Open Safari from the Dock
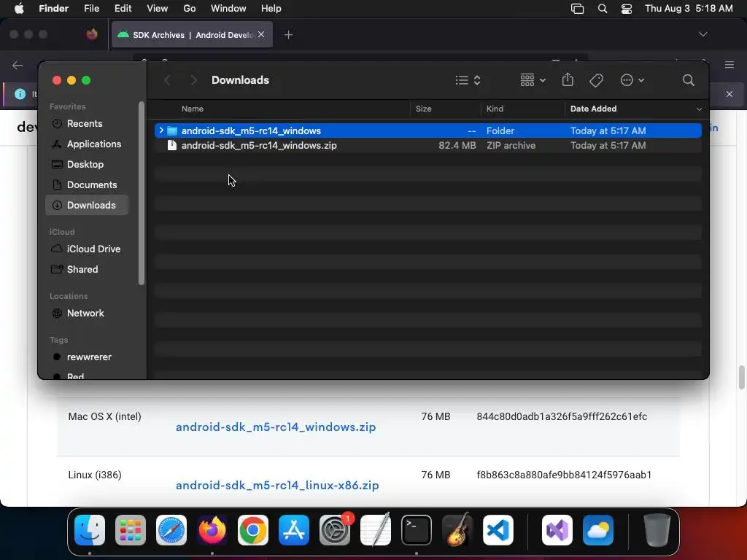The height and width of the screenshot is (560, 747). [x=171, y=529]
